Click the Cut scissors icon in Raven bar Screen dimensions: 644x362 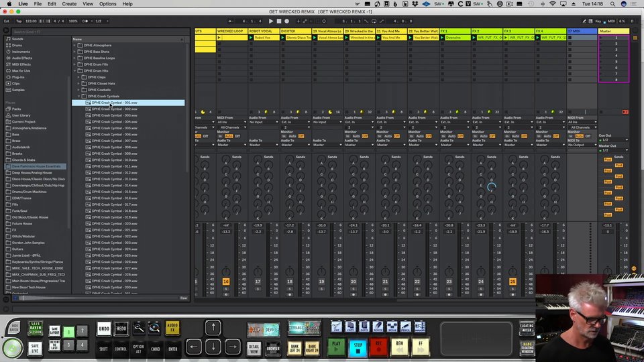pyautogui.click(x=336, y=327)
